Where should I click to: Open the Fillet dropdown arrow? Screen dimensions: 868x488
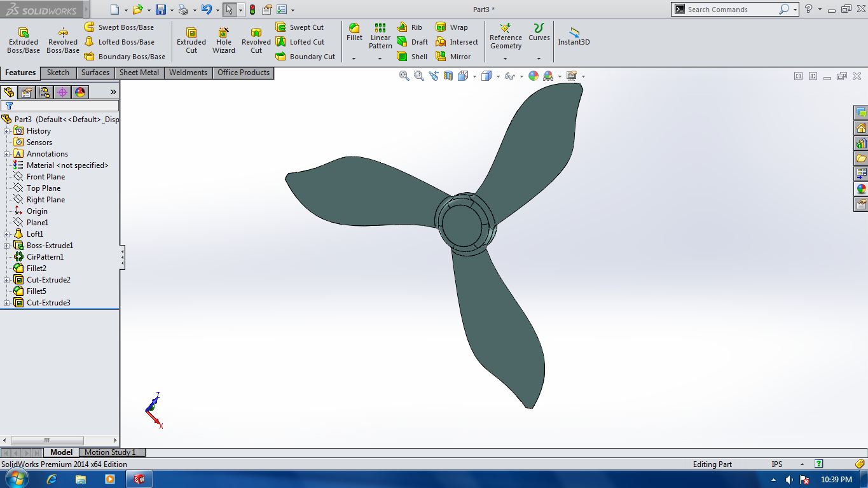(354, 59)
